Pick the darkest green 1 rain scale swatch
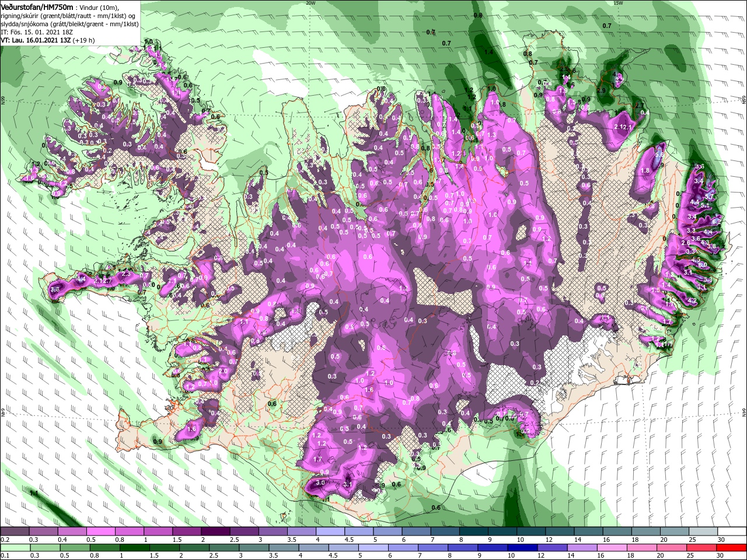This screenshot has height=560, width=747. (134, 548)
